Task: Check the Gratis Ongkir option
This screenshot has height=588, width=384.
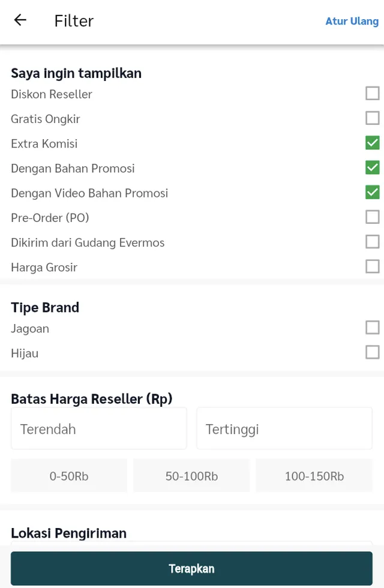Action: 372,118
